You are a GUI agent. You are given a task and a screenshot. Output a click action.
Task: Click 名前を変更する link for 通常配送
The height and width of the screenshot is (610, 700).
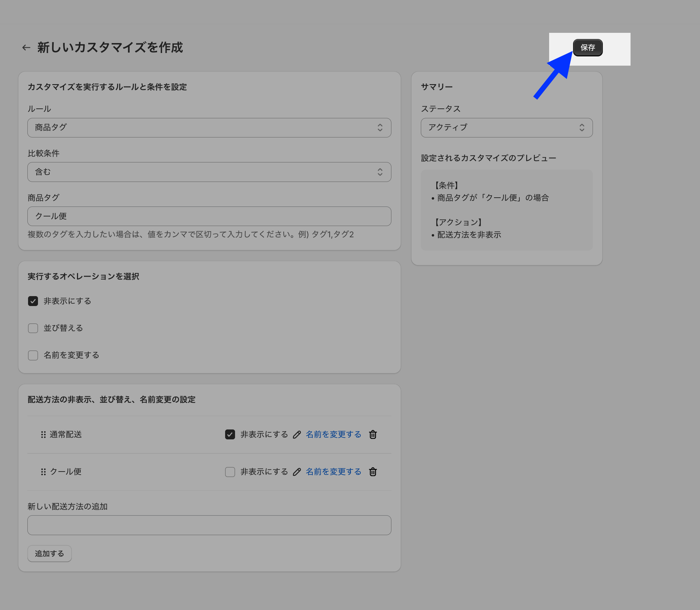[333, 434]
